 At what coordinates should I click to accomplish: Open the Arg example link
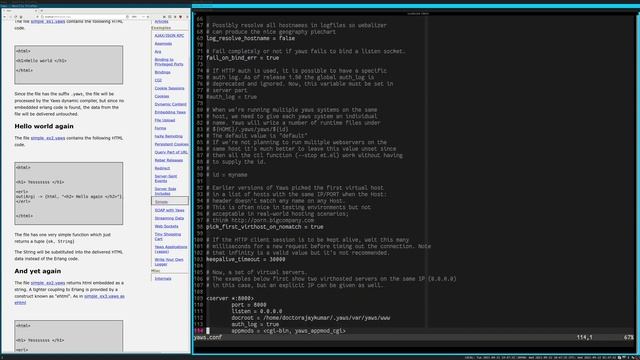(158, 52)
